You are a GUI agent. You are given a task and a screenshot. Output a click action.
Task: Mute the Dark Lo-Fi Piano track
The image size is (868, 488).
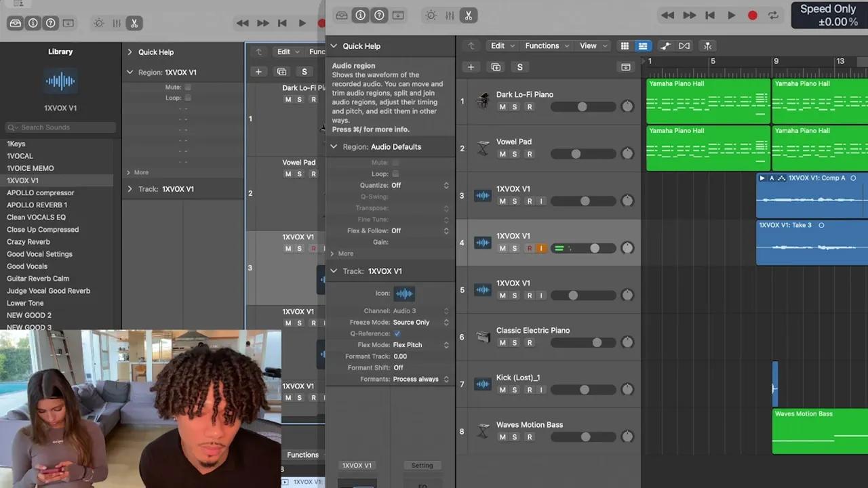502,107
